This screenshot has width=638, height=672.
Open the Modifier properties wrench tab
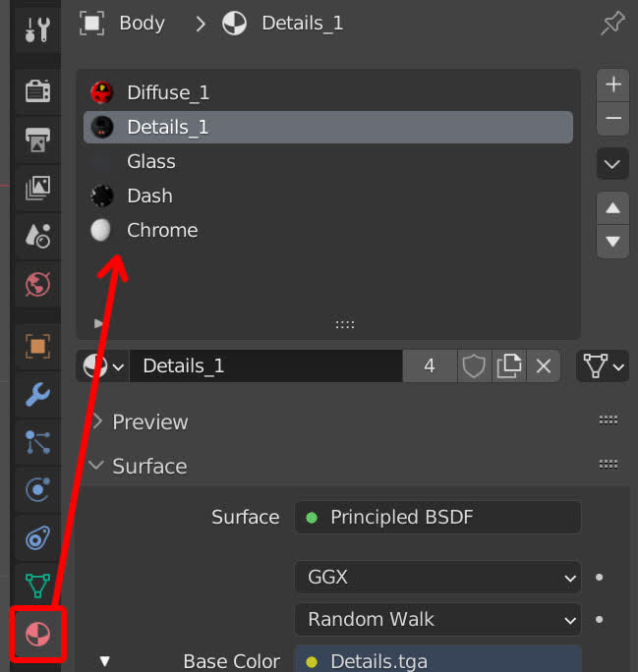point(37,394)
